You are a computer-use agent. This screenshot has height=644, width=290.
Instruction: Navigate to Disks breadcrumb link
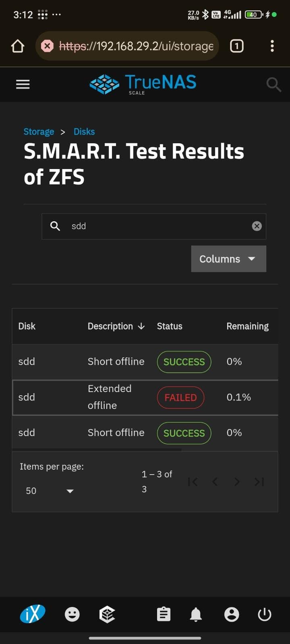coord(84,132)
